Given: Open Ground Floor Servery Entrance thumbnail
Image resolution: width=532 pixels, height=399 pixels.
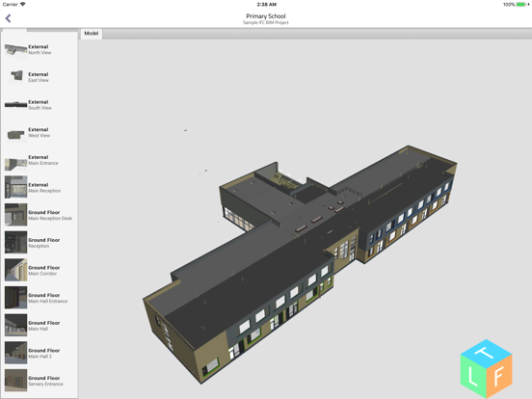Looking at the screenshot, I should [x=15, y=381].
